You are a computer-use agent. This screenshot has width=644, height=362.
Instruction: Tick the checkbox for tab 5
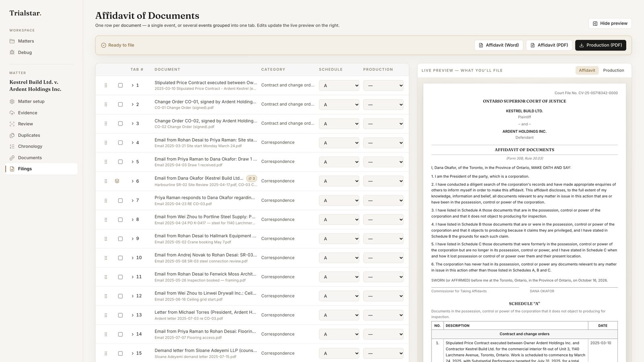pos(120,162)
